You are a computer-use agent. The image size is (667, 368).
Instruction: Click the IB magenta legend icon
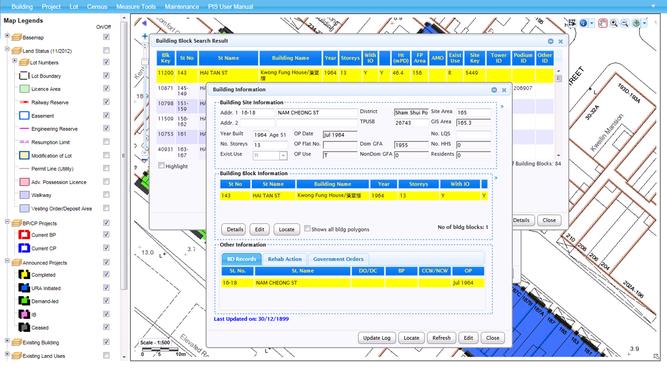24,314
